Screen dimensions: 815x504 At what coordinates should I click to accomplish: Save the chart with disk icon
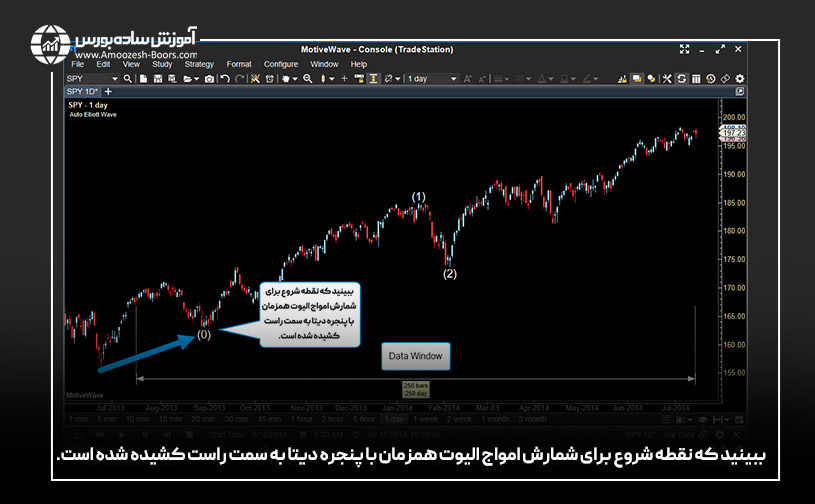(158, 78)
